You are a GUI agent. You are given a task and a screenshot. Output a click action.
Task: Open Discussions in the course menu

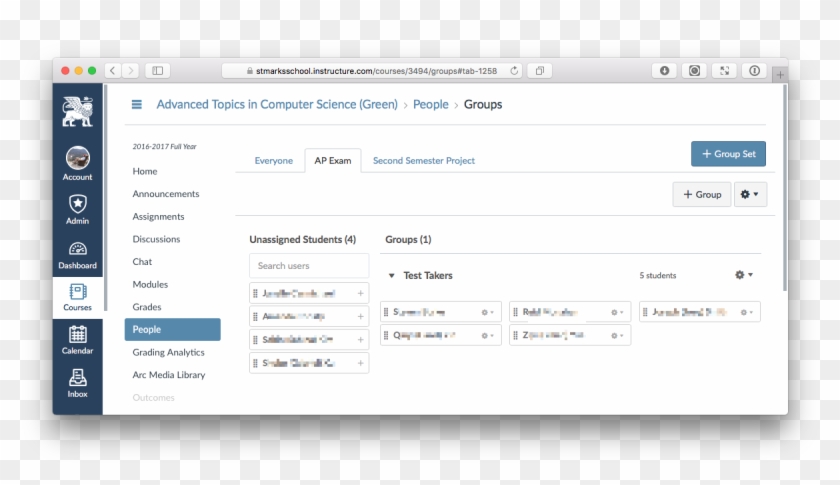coord(156,239)
